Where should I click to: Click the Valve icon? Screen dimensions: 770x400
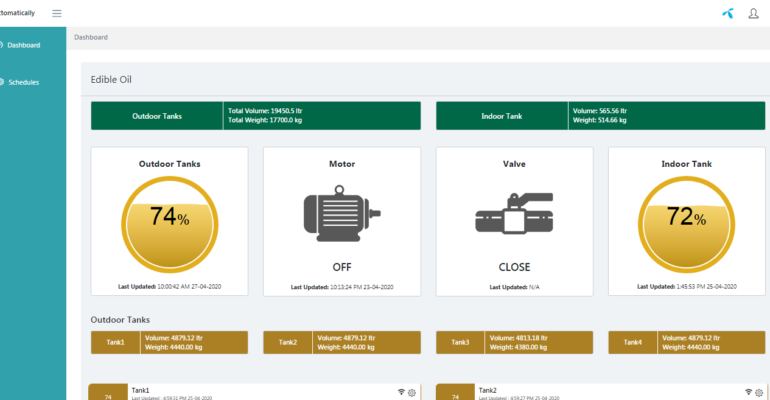[x=514, y=213]
